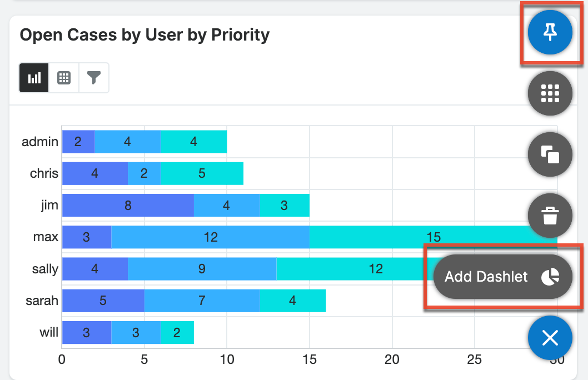Click the duplicate dashboard round button
This screenshot has width=588, height=380.
[x=550, y=154]
